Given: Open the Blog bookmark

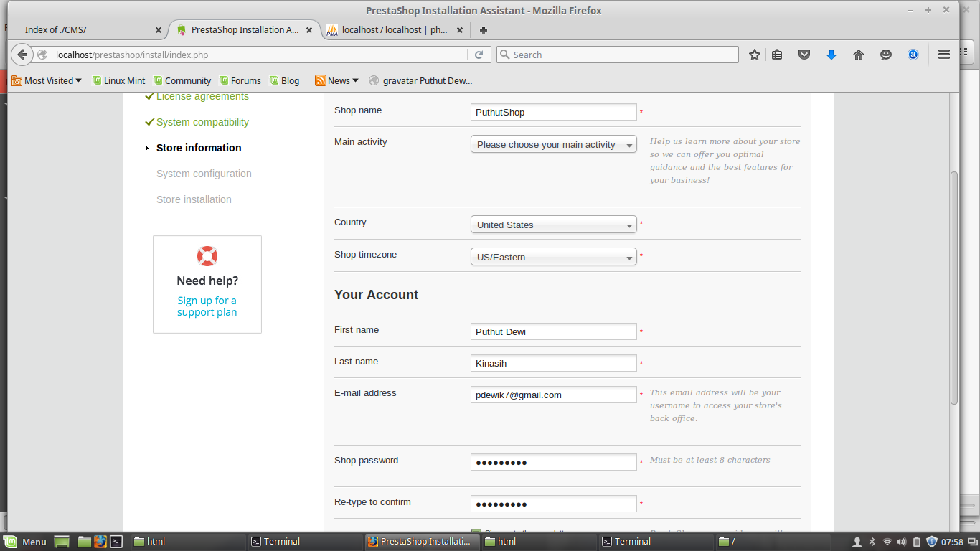Looking at the screenshot, I should [x=284, y=80].
